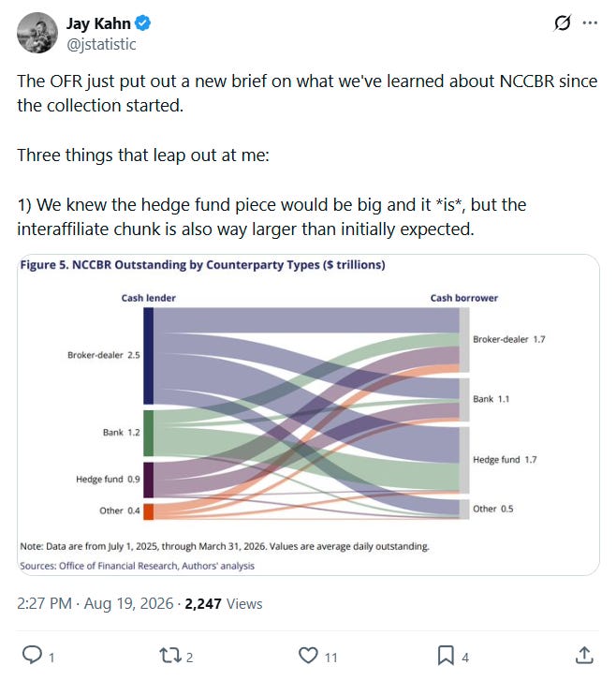This screenshot has height=680, width=616.
Task: Click the Hedge fund 1.7 borrower label
Action: (505, 459)
